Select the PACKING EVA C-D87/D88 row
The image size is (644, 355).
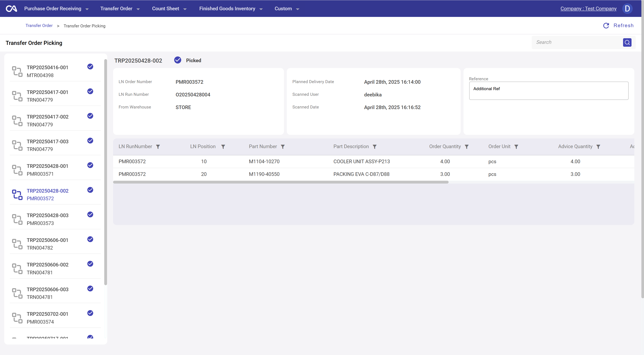pos(374,174)
